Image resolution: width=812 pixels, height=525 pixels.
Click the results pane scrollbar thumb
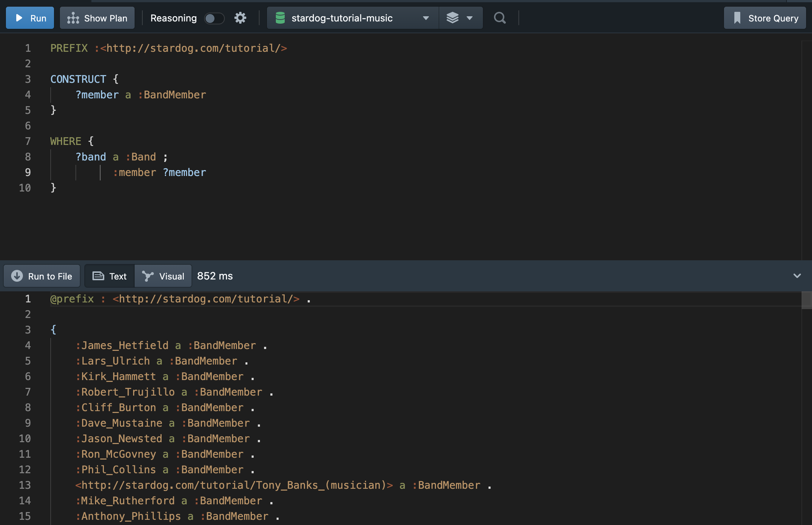806,300
